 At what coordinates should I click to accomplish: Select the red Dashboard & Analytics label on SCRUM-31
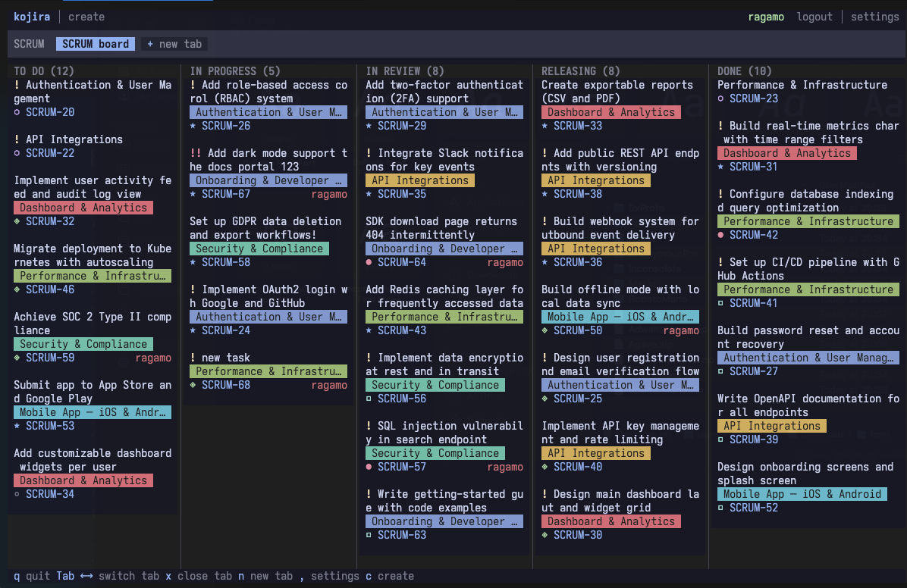click(x=786, y=153)
